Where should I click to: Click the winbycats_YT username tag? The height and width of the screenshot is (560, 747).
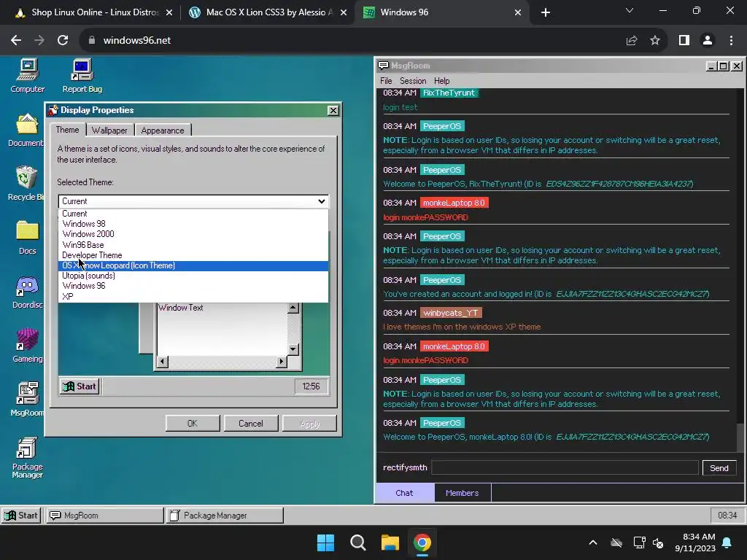[451, 313]
